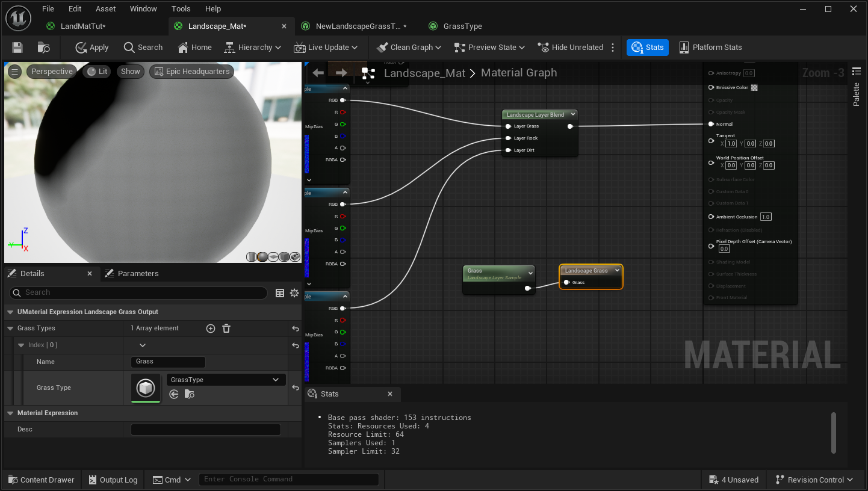Apply material changes using the Apply button
Viewport: 868px width, 491px height.
tap(92, 48)
